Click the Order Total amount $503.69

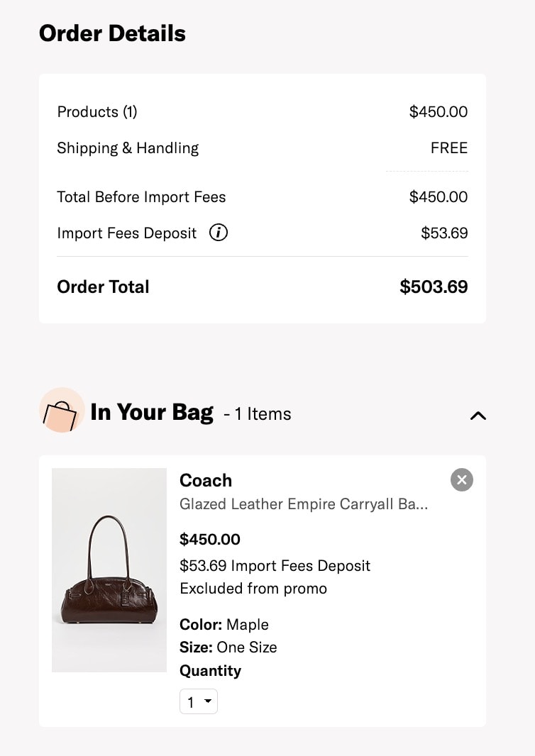click(x=434, y=287)
